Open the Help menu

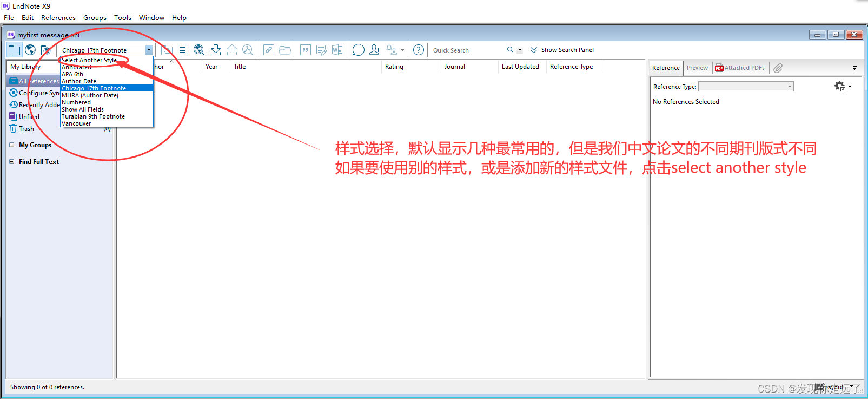pyautogui.click(x=179, y=18)
